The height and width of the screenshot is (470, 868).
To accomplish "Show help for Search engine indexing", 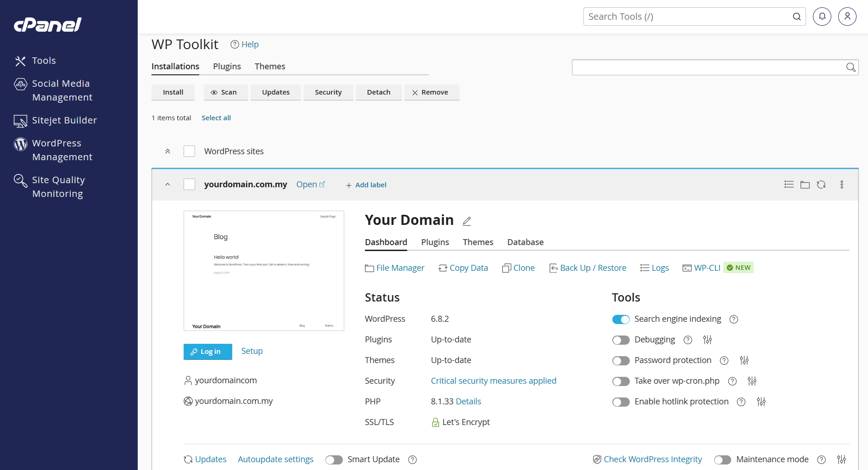I will point(734,319).
